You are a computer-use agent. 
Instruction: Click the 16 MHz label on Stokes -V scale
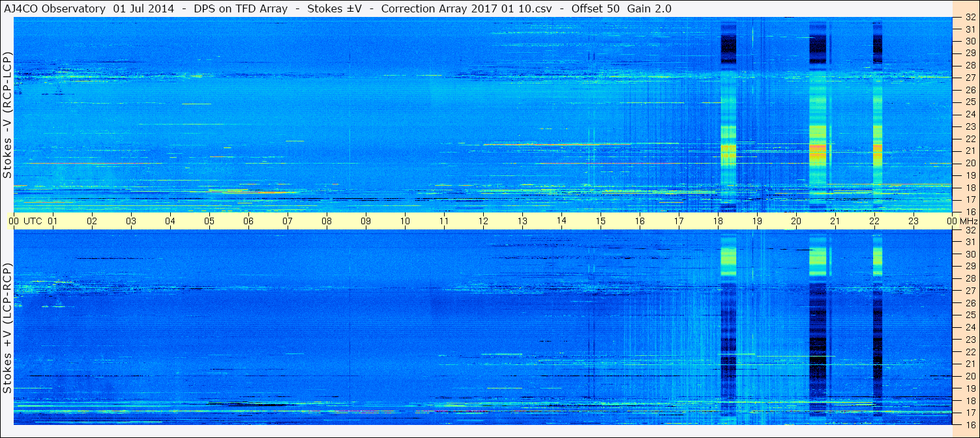(970, 212)
